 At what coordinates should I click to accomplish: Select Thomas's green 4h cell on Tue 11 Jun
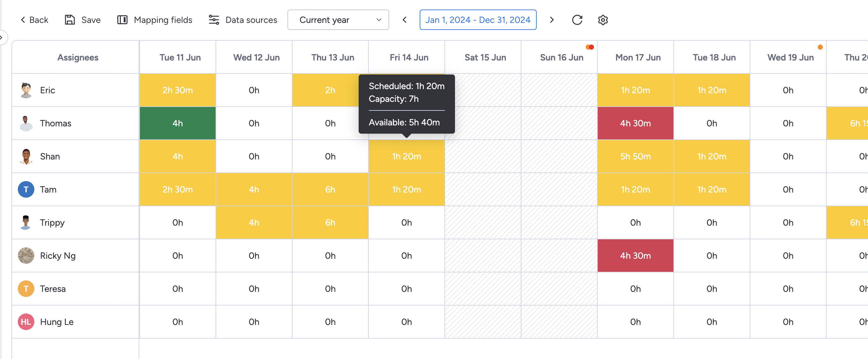pyautogui.click(x=177, y=123)
